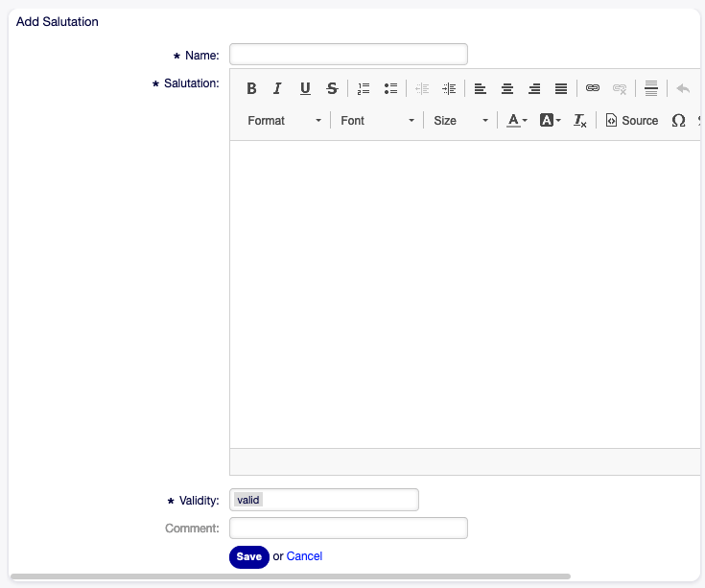This screenshot has height=588, width=705.
Task: Apply italic text style
Action: [x=277, y=88]
